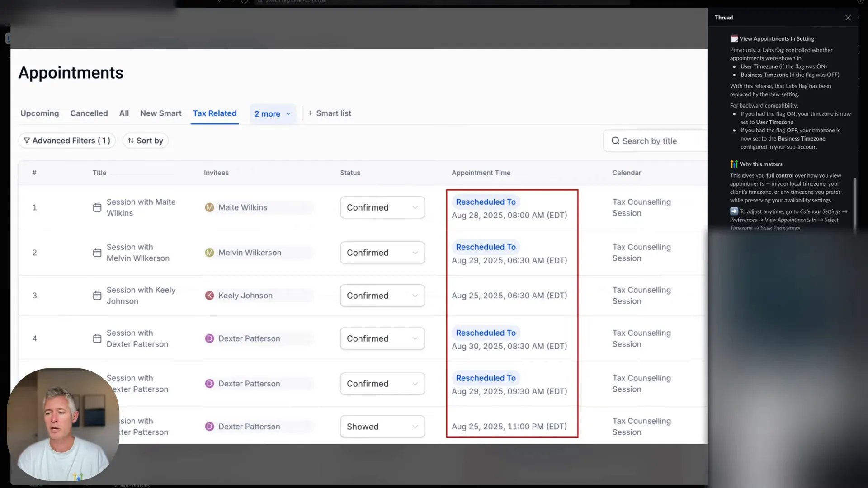Click View Appointments In Setting heading in thread
The image size is (868, 488).
[x=777, y=39]
